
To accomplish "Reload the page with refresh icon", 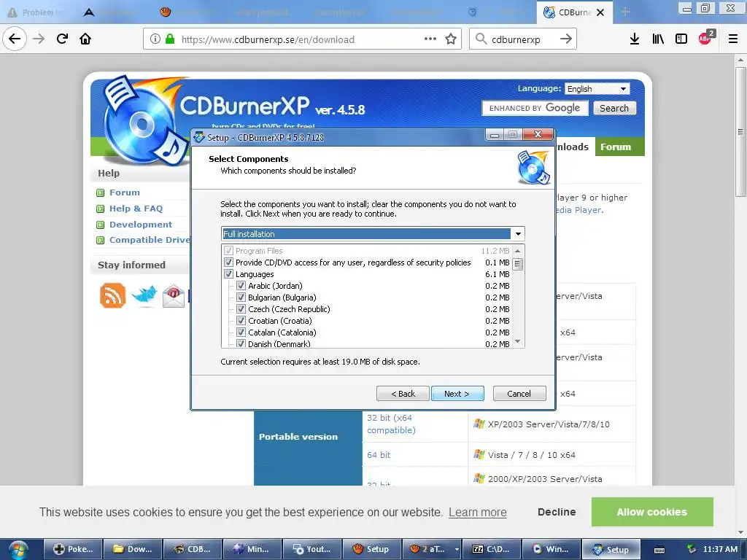I will point(63,39).
